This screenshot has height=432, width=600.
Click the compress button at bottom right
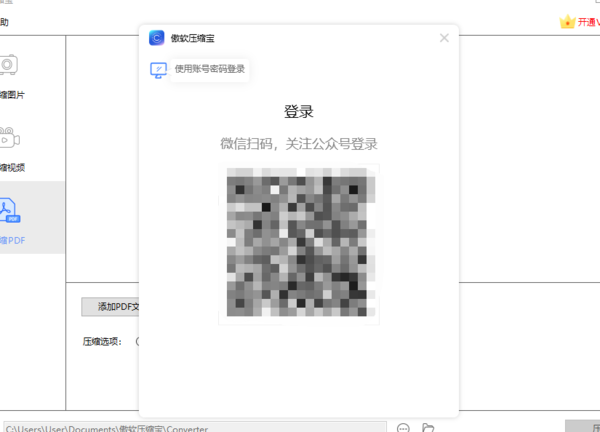[583, 426]
